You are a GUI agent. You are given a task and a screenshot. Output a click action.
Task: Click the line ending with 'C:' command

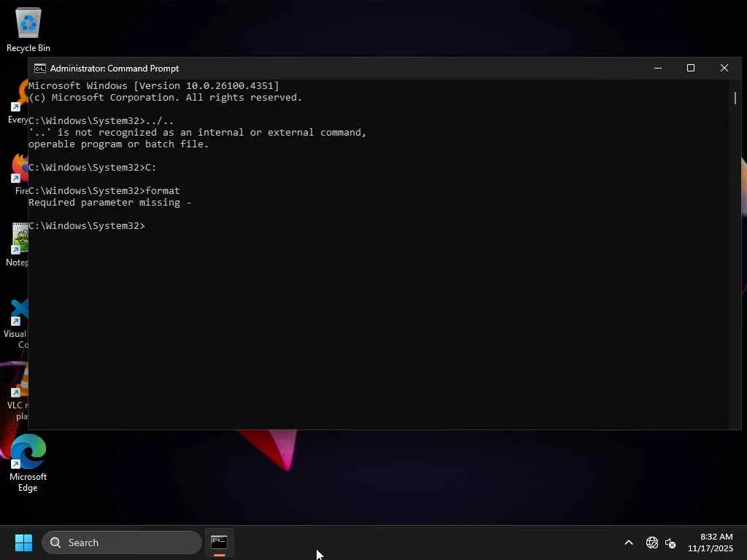(x=93, y=167)
